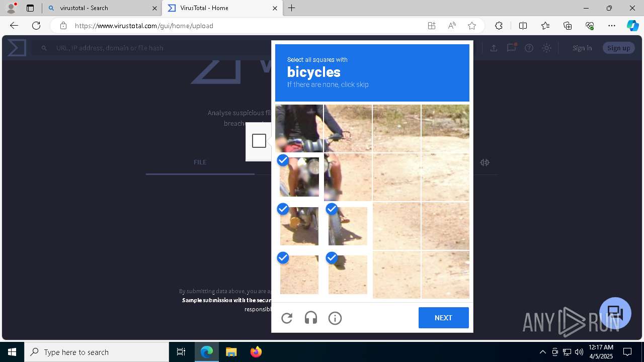The width and height of the screenshot is (644, 362).
Task: Deselect the rider's legs and motorcycle tile
Action: point(299,177)
